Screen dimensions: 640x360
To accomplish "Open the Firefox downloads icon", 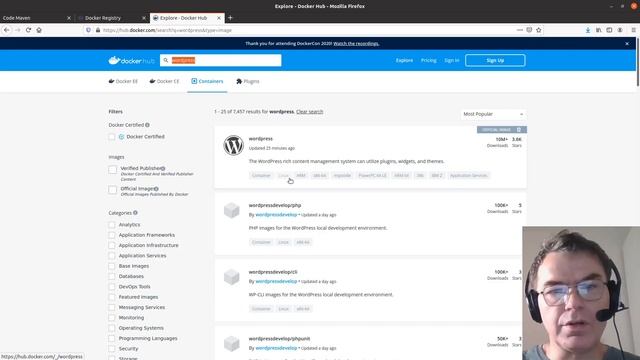I will coord(588,30).
